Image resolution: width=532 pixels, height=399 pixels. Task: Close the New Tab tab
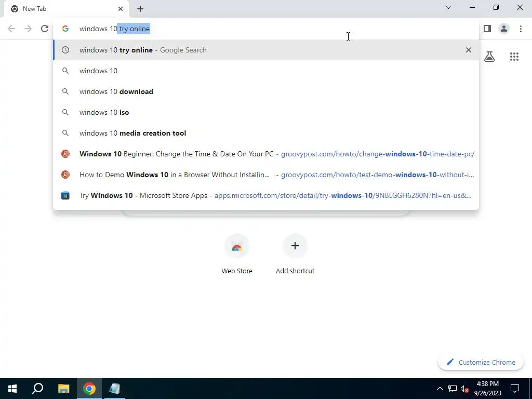(121, 9)
